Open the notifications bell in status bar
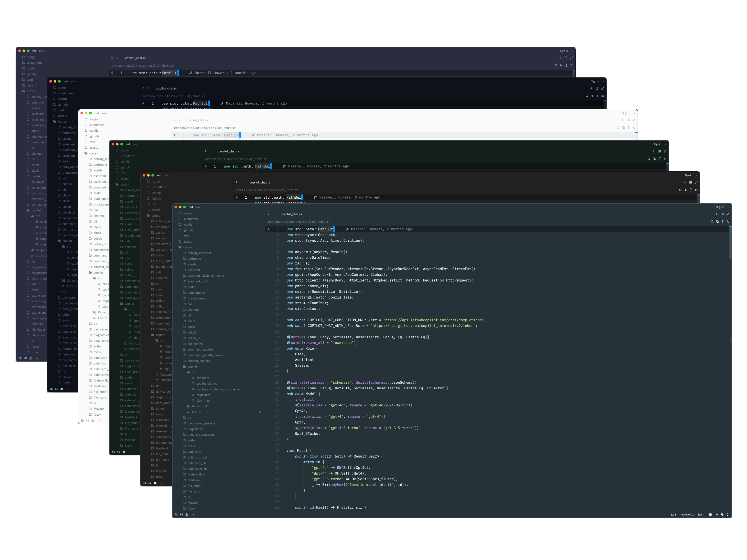 (x=727, y=514)
